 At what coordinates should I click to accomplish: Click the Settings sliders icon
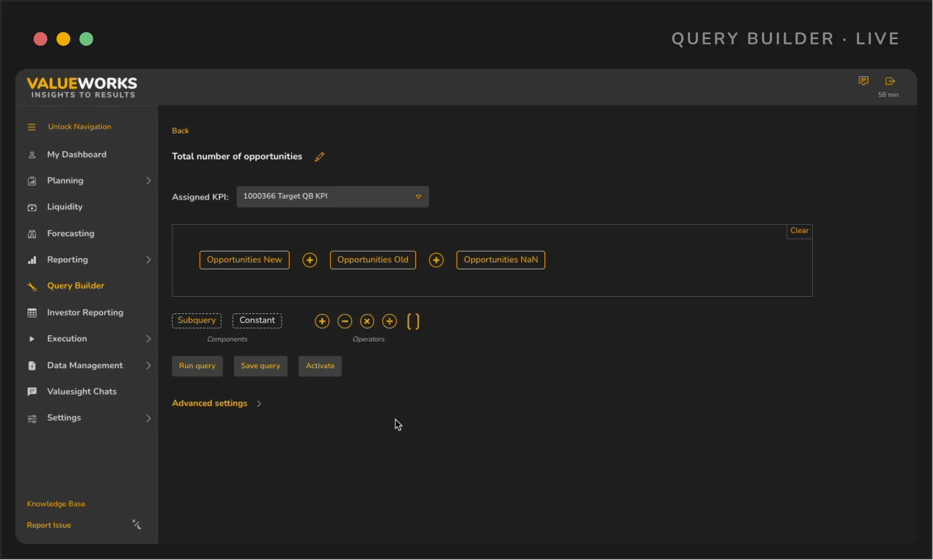click(32, 418)
